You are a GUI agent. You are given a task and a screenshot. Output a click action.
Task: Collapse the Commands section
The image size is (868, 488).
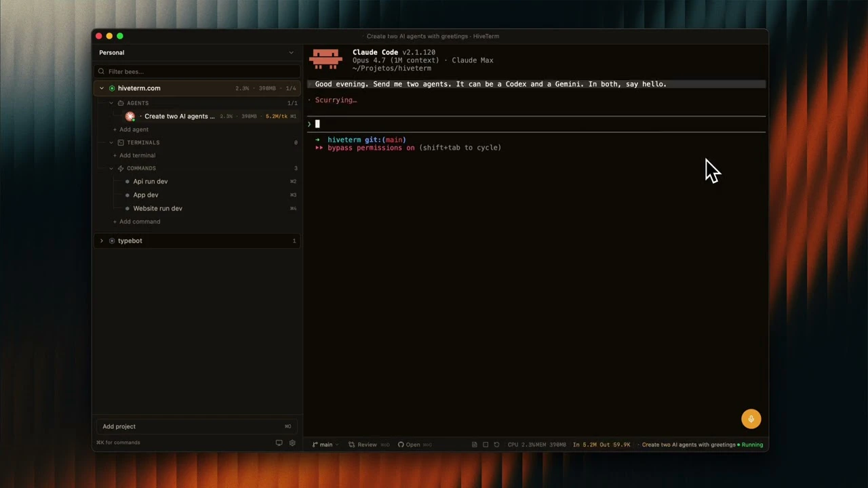111,168
